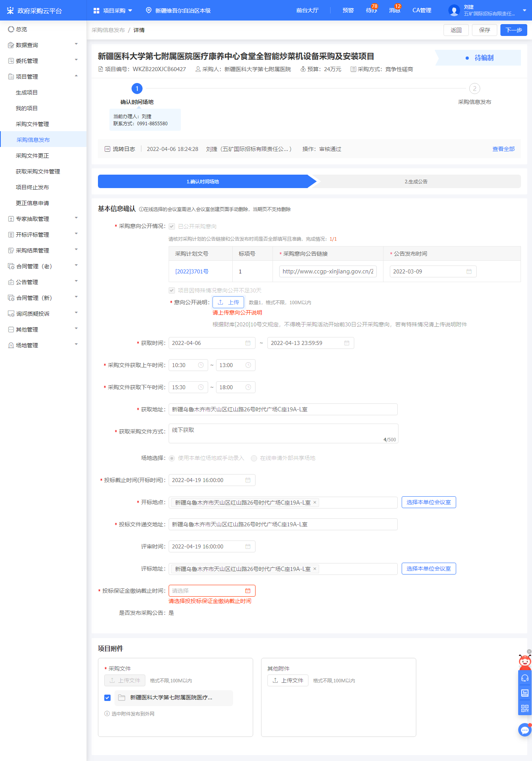Open the 查看全部 log link
532x761 pixels.
(x=503, y=149)
